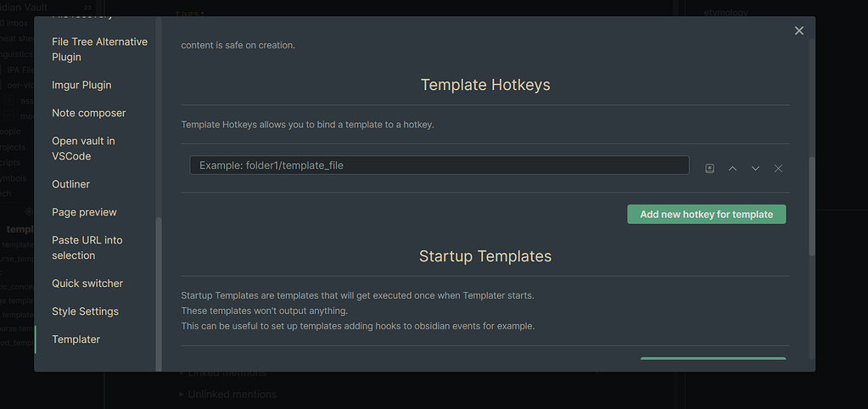Image resolution: width=868 pixels, height=409 pixels.
Task: Click the template file path input field
Action: [439, 165]
